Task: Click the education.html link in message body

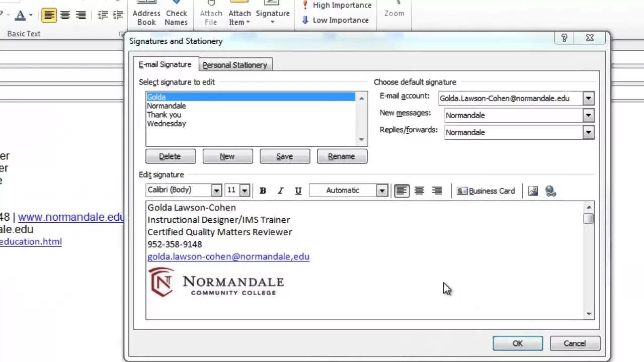Action: pos(31,241)
